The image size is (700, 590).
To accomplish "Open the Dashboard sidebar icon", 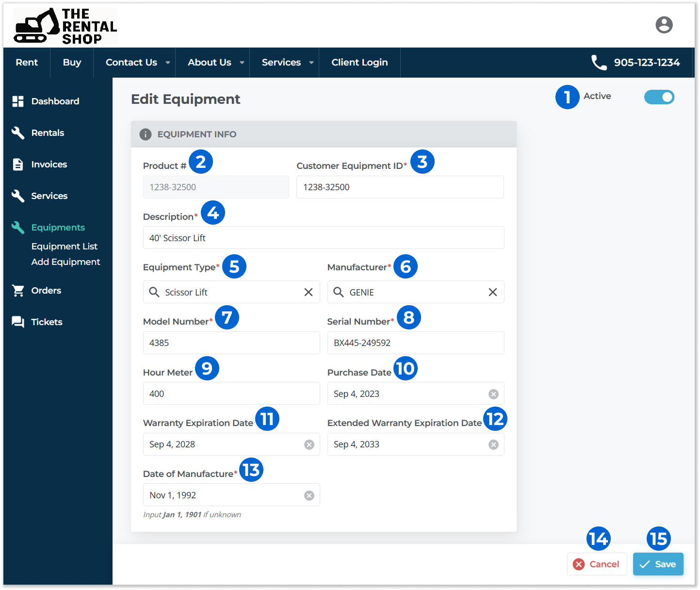I will [18, 101].
